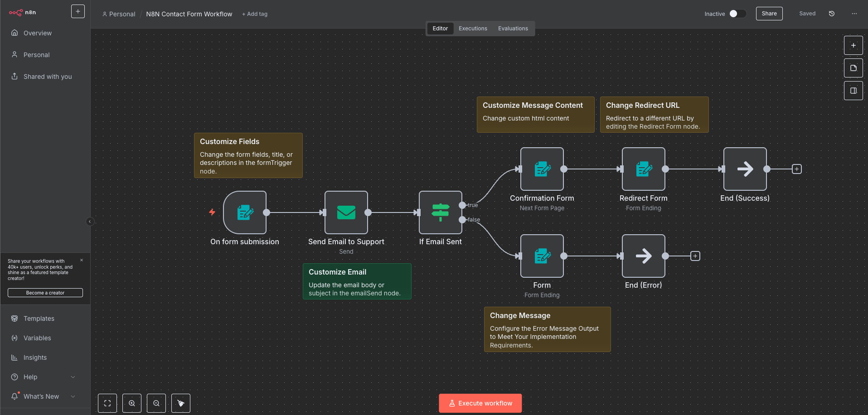This screenshot has width=868, height=415.
Task: Click the fit-to-view zoom icon
Action: pos(107,403)
